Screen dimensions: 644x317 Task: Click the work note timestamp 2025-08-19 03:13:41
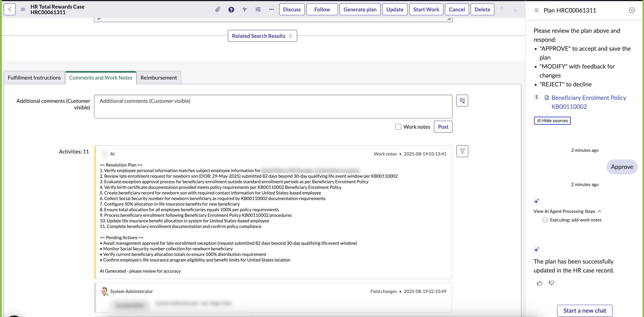pos(425,154)
